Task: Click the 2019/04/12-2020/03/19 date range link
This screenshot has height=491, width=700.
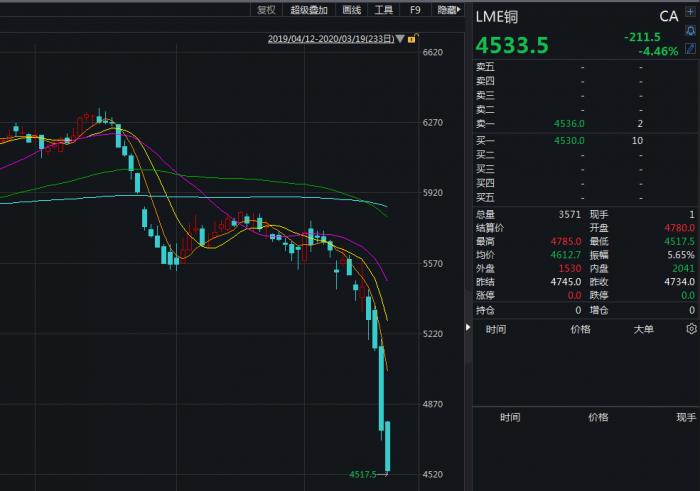Action: click(330, 39)
